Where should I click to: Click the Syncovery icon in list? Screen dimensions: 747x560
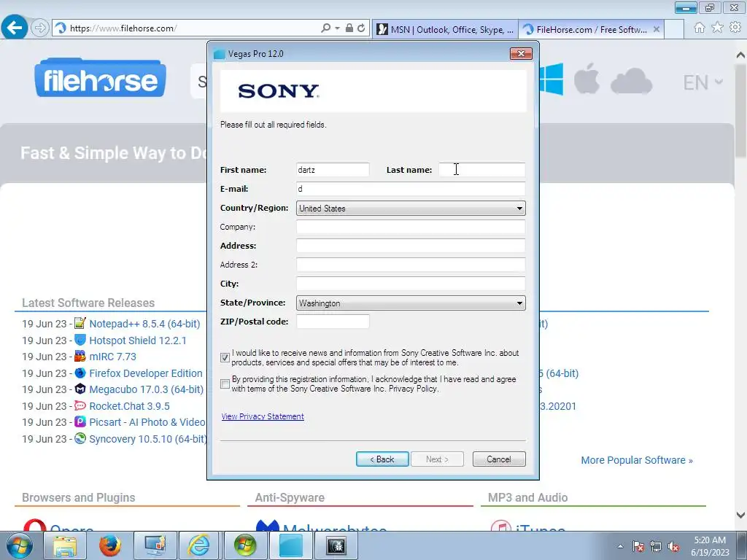click(x=80, y=438)
